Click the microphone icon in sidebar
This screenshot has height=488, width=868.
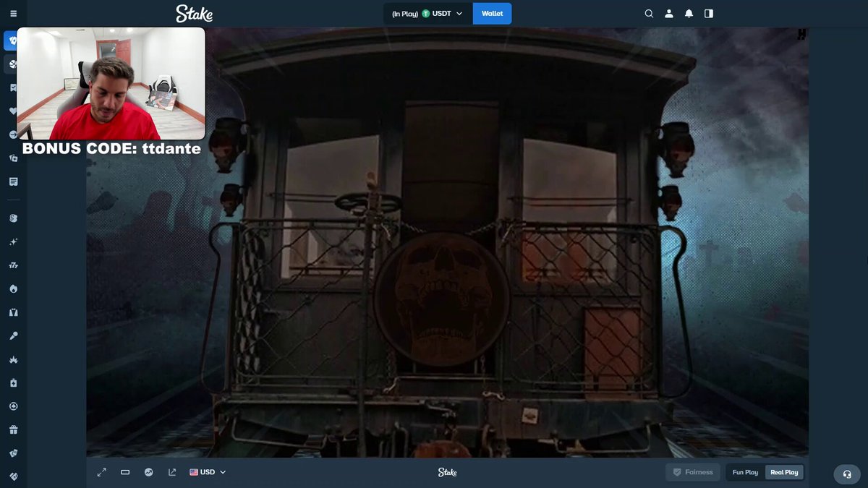point(13,335)
